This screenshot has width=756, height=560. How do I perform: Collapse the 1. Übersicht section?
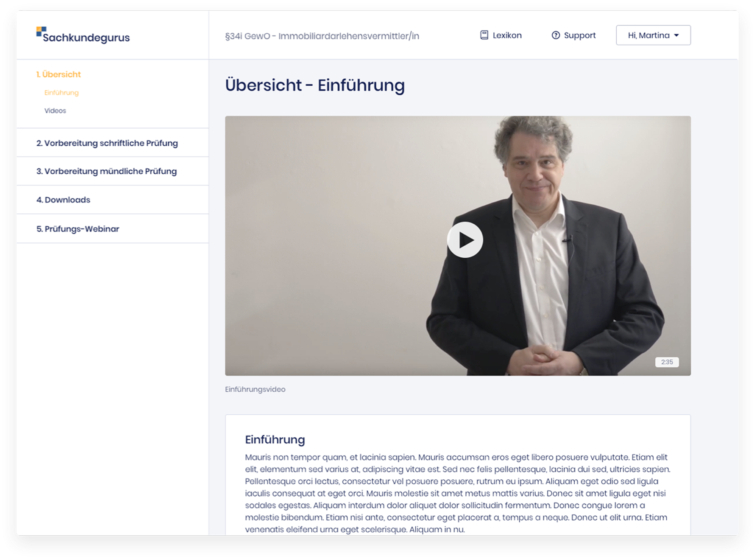(58, 74)
